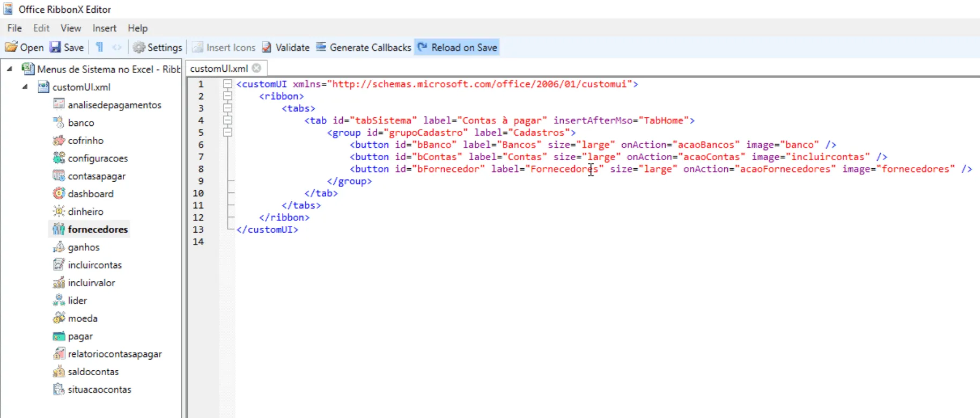Viewport: 980px width, 418px height.
Task: Select the lider icon item
Action: point(70,301)
